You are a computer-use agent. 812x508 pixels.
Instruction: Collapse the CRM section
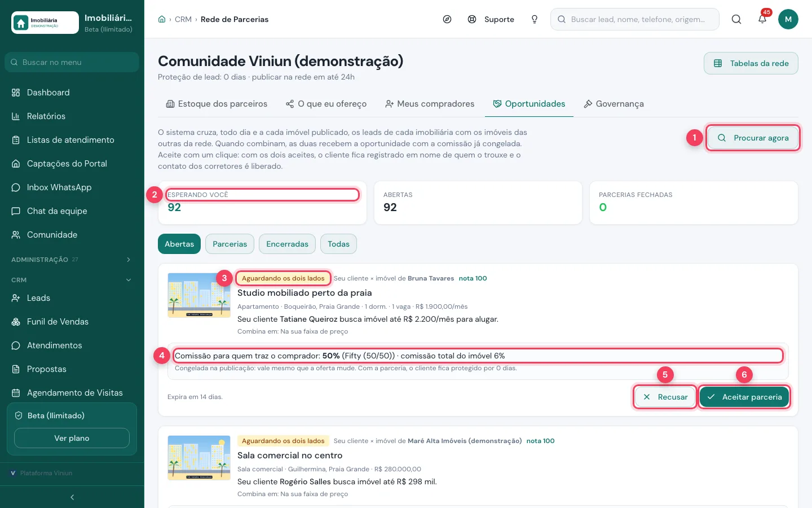[x=72, y=280]
